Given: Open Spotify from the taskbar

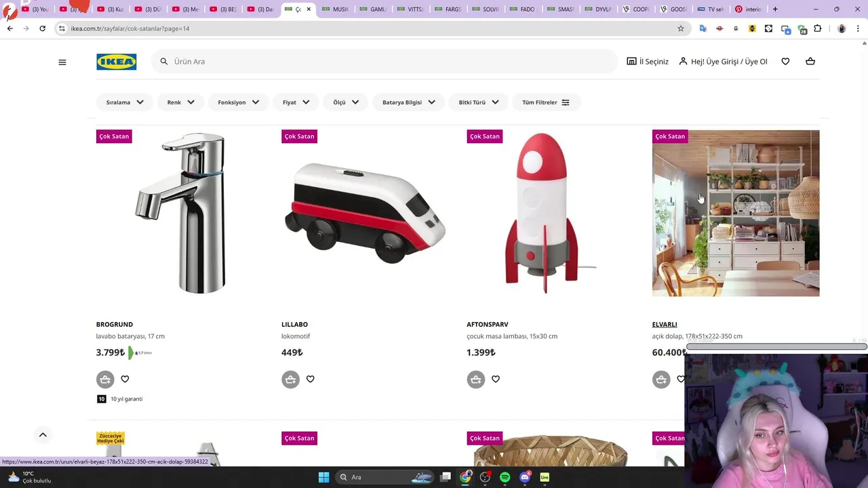Looking at the screenshot, I should click(x=505, y=477).
